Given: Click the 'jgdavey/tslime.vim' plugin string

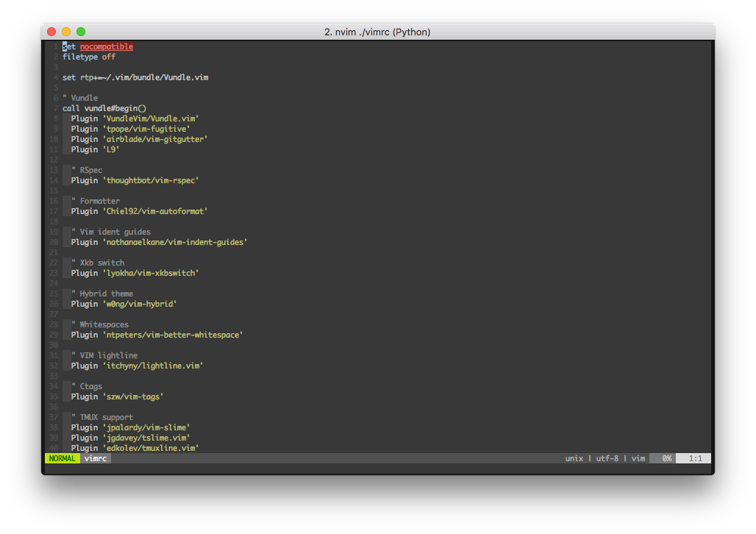Looking at the screenshot, I should 146,438.
